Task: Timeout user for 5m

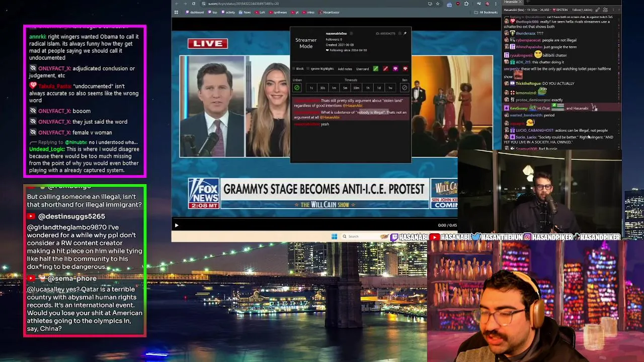Action: point(345,88)
